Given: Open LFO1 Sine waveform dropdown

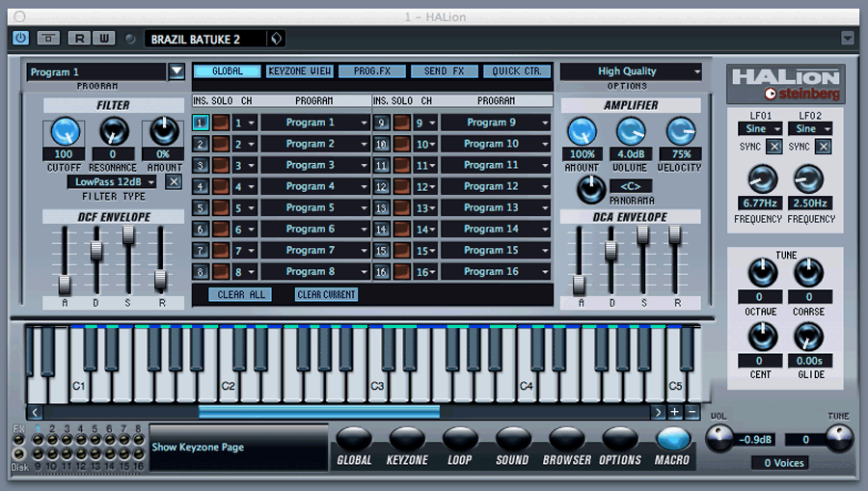Looking at the screenshot, I should pyautogui.click(x=760, y=128).
